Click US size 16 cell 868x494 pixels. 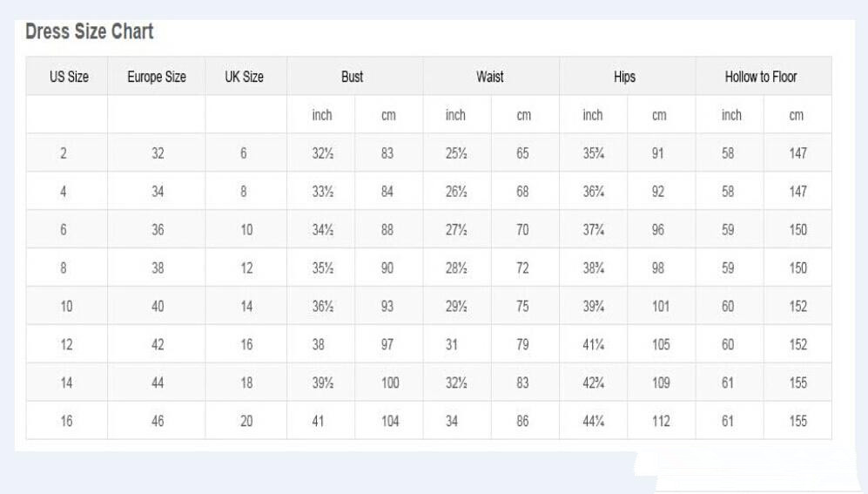[66, 422]
